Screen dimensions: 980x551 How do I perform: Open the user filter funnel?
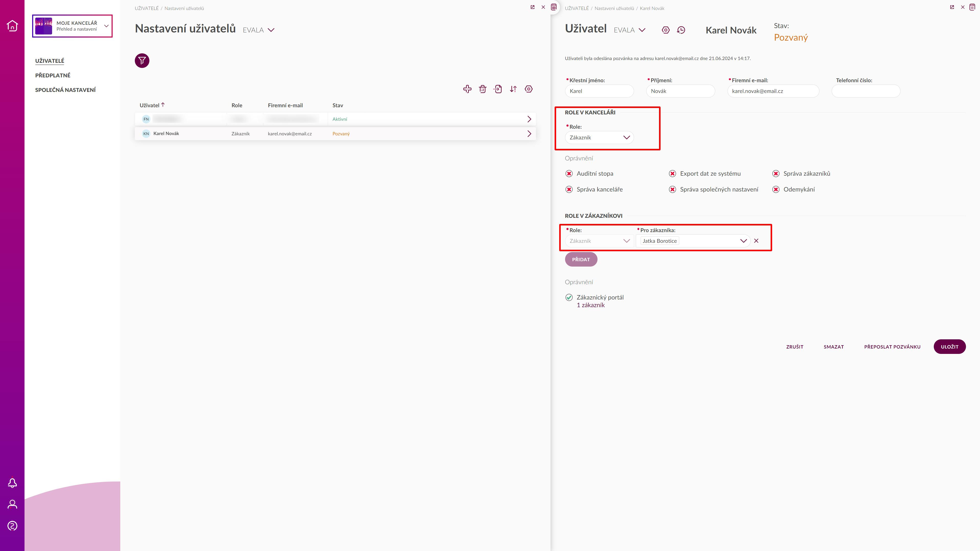pyautogui.click(x=142, y=61)
